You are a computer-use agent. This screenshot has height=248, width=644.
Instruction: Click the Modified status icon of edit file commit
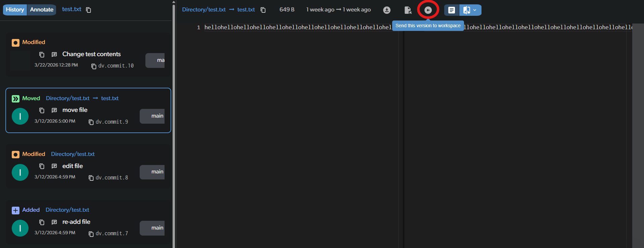[15, 155]
